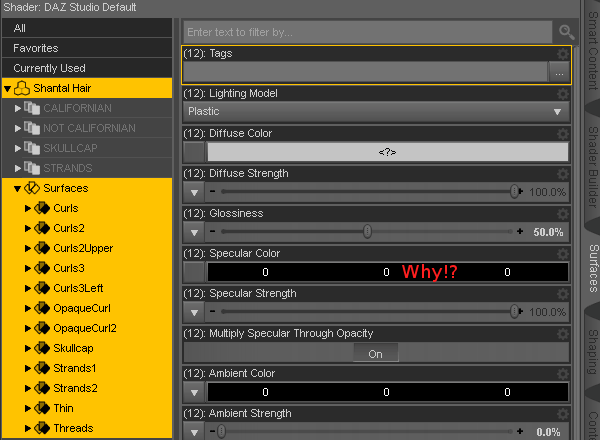
Task: Click the Skullcap surface icon
Action: [42, 348]
